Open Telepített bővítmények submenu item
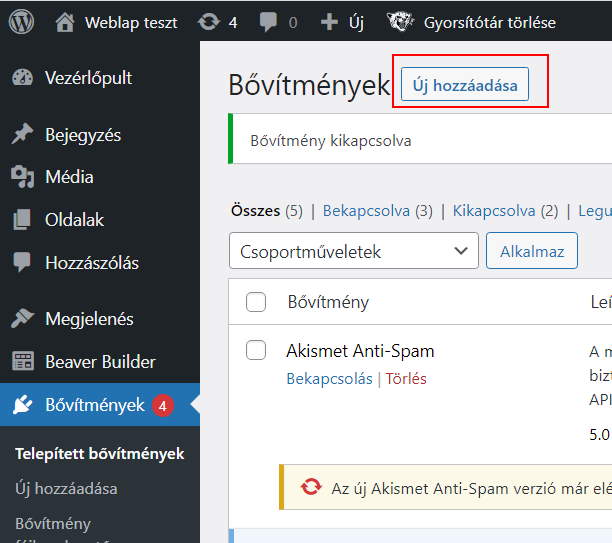This screenshot has width=612, height=543. tap(100, 454)
